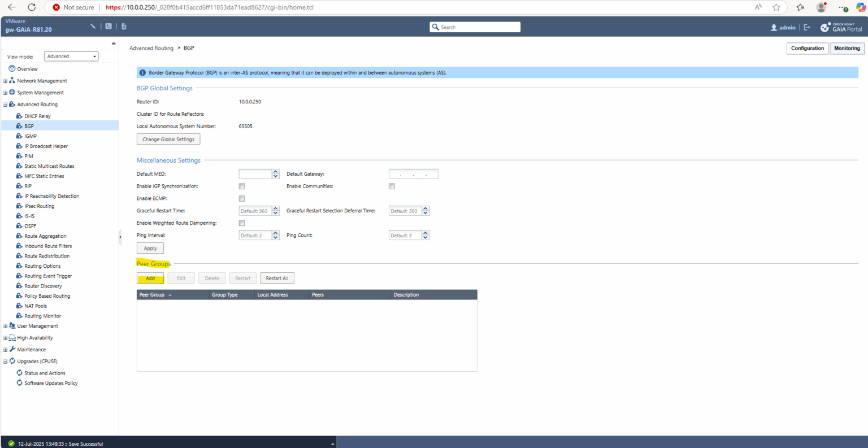This screenshot has height=448, width=868.
Task: Open the Clish console terminal icon
Action: [108, 26]
